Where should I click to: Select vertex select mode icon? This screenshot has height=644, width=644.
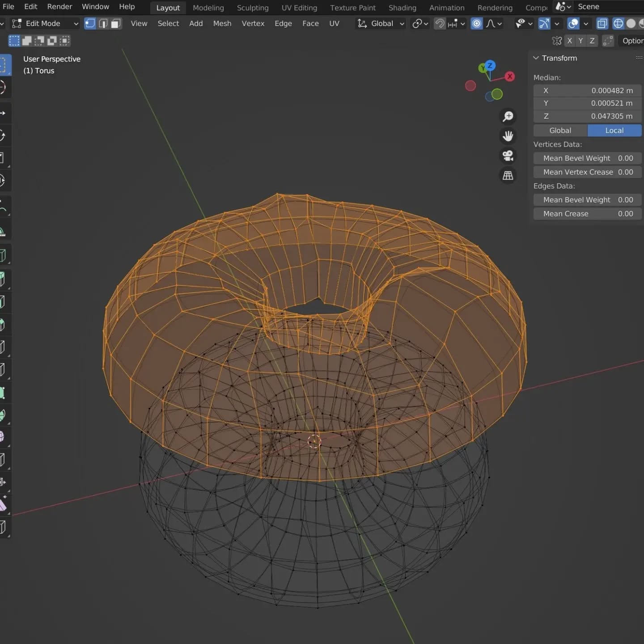coord(90,24)
